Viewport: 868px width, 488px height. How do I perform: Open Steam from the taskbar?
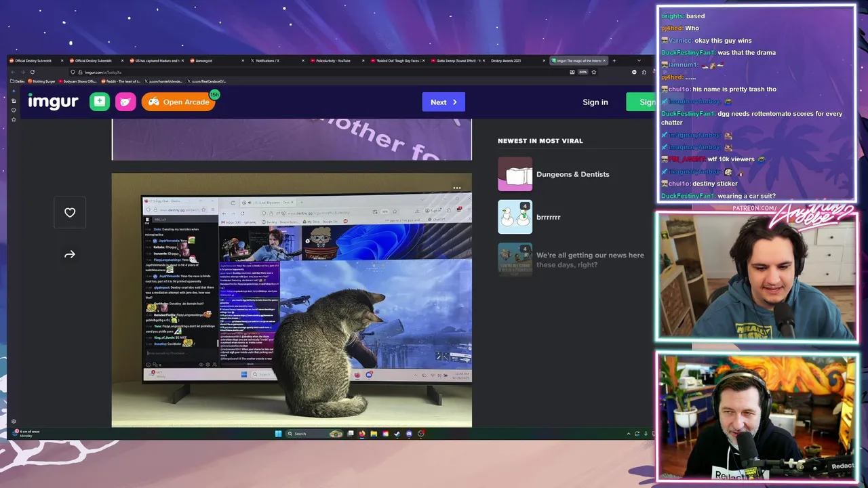(x=397, y=434)
